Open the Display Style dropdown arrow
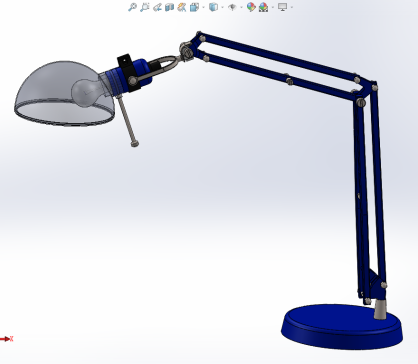The image size is (418, 364). (222, 7)
